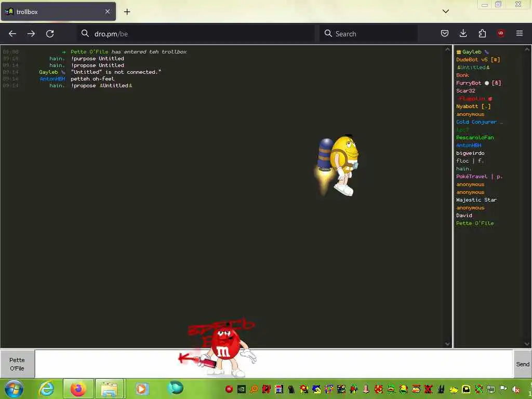Click the Pette O'File nickname button

(17, 364)
